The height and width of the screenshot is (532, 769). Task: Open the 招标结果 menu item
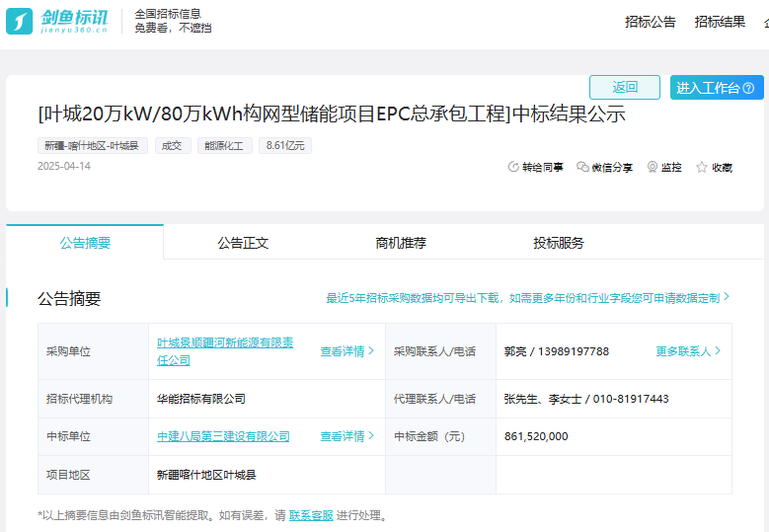tap(720, 22)
